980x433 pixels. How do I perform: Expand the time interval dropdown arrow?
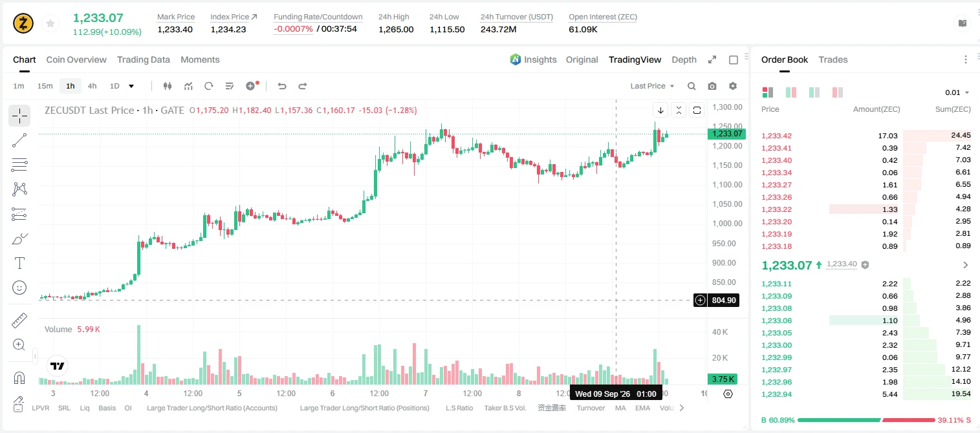pos(131,86)
